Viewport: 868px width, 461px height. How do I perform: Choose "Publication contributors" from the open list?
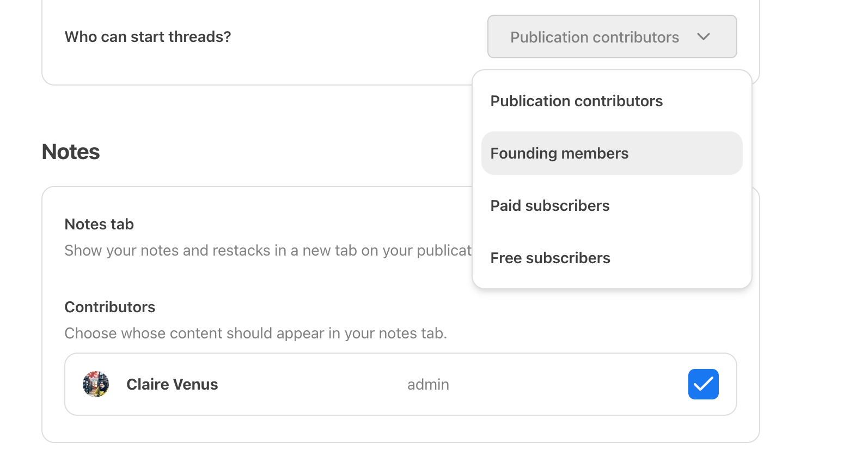click(x=576, y=101)
